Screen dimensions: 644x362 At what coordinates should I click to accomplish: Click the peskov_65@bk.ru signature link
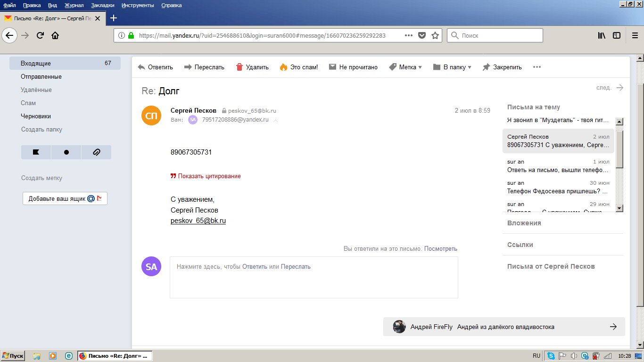[x=198, y=221]
